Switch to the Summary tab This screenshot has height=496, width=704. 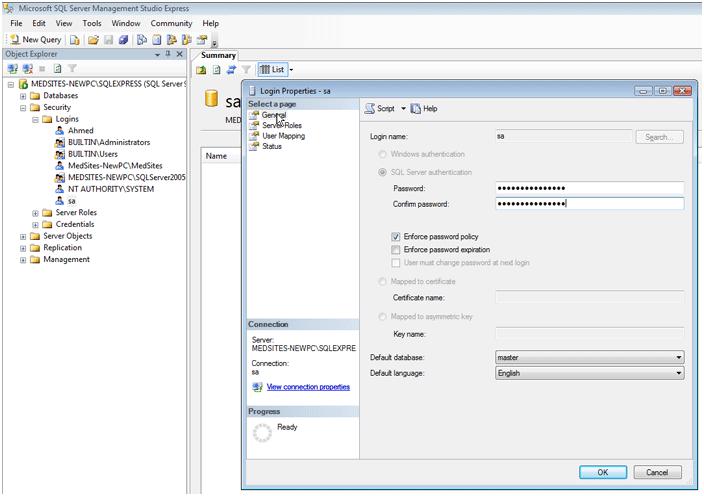pos(218,55)
